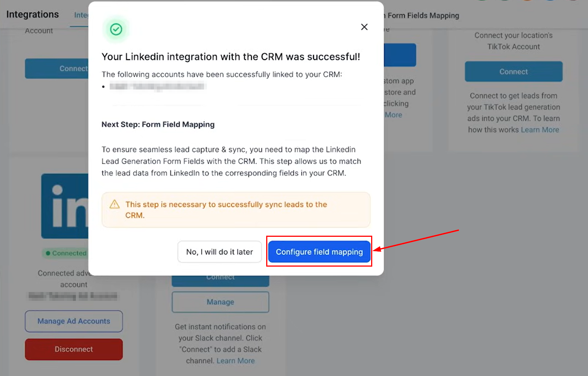
Task: Open TikTok lead ads Learn More link
Action: (540, 130)
